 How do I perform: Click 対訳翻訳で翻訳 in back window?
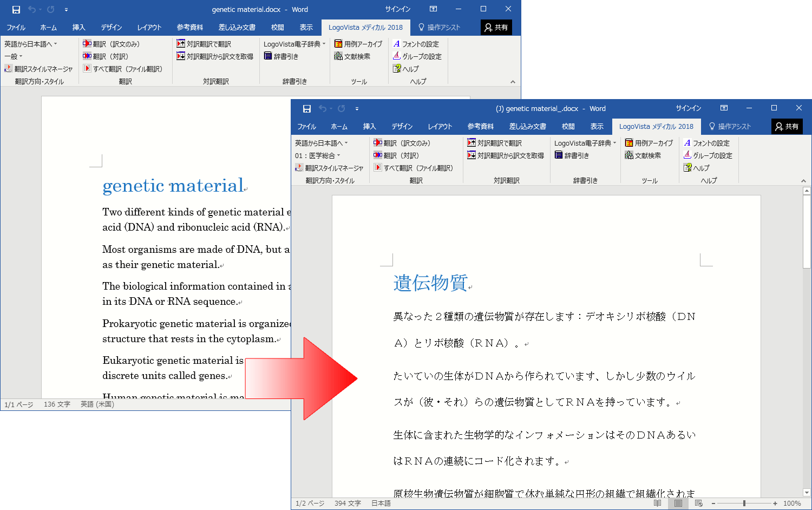pos(204,44)
